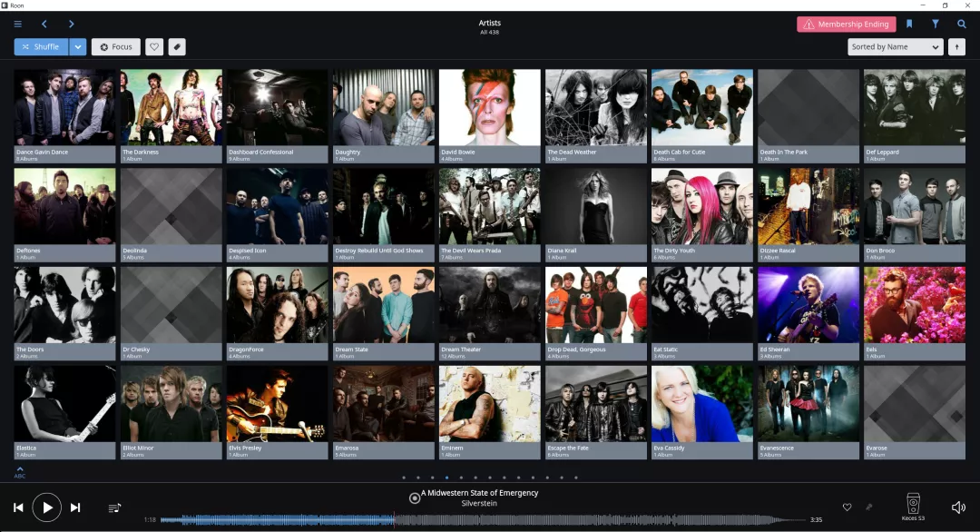Viewport: 980px width, 532px height.
Task: Open the volume speaker icon
Action: click(957, 507)
